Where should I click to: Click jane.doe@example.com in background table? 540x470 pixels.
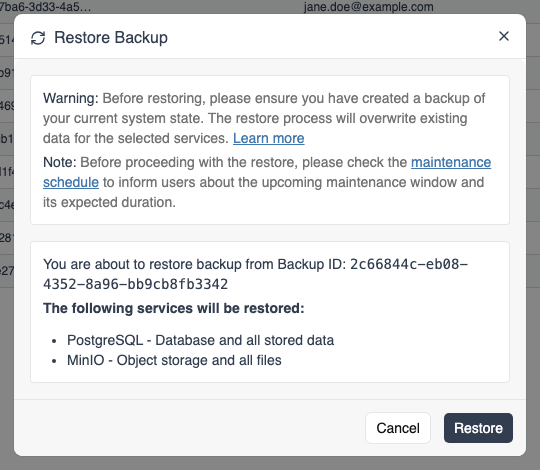(x=368, y=7)
